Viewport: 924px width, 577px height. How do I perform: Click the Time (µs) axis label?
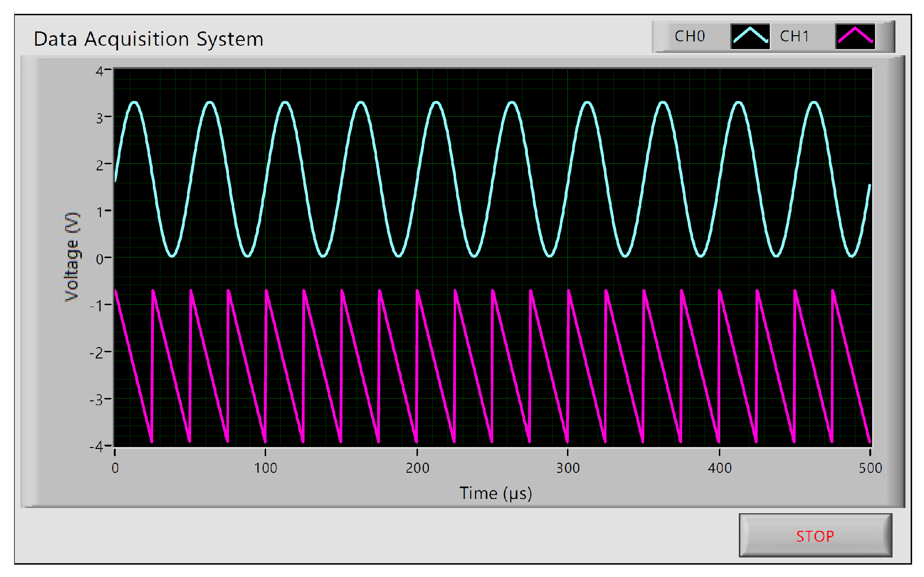(x=495, y=493)
